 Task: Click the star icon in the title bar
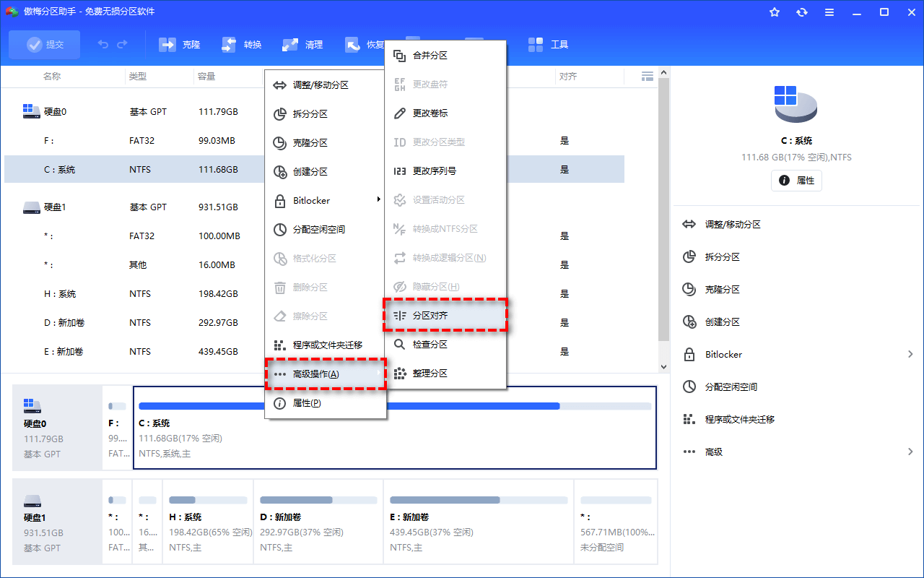(x=775, y=12)
